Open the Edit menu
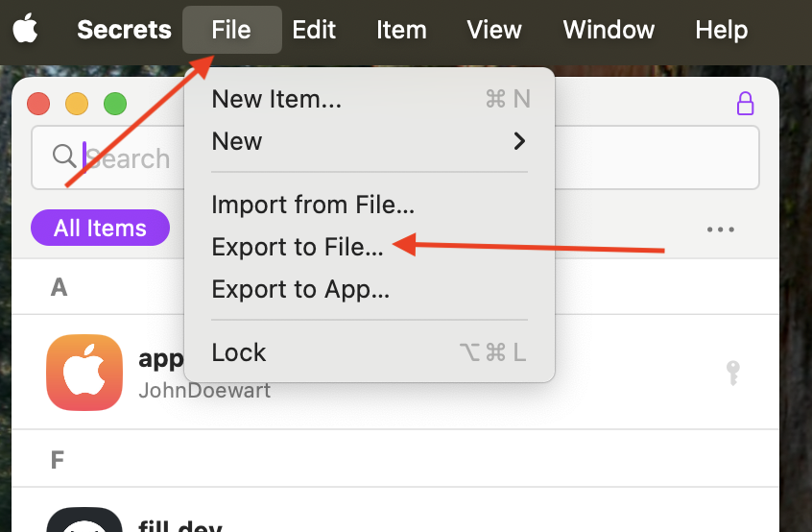The height and width of the screenshot is (532, 812). [314, 30]
